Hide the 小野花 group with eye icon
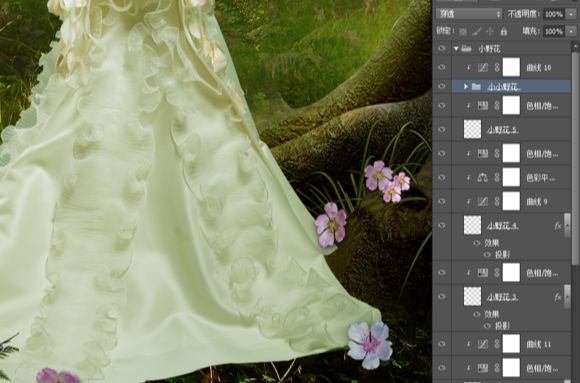Image resolution: width=580 pixels, height=383 pixels. click(x=442, y=48)
